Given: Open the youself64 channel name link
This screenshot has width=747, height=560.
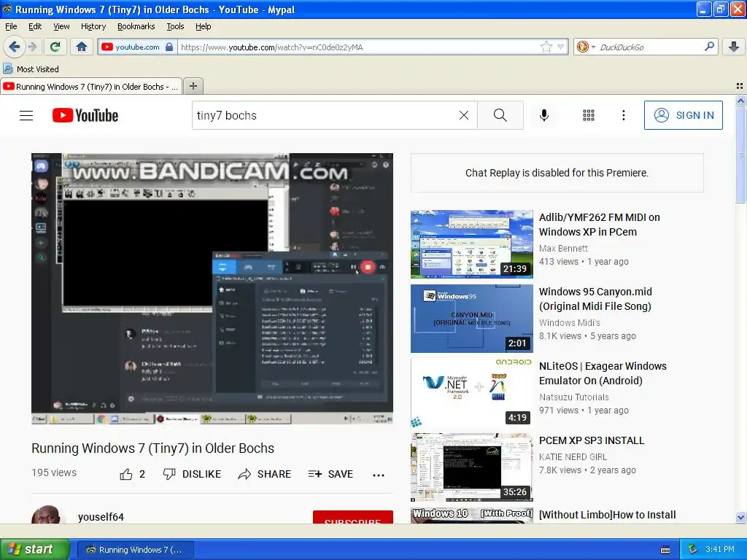Looking at the screenshot, I should (101, 517).
